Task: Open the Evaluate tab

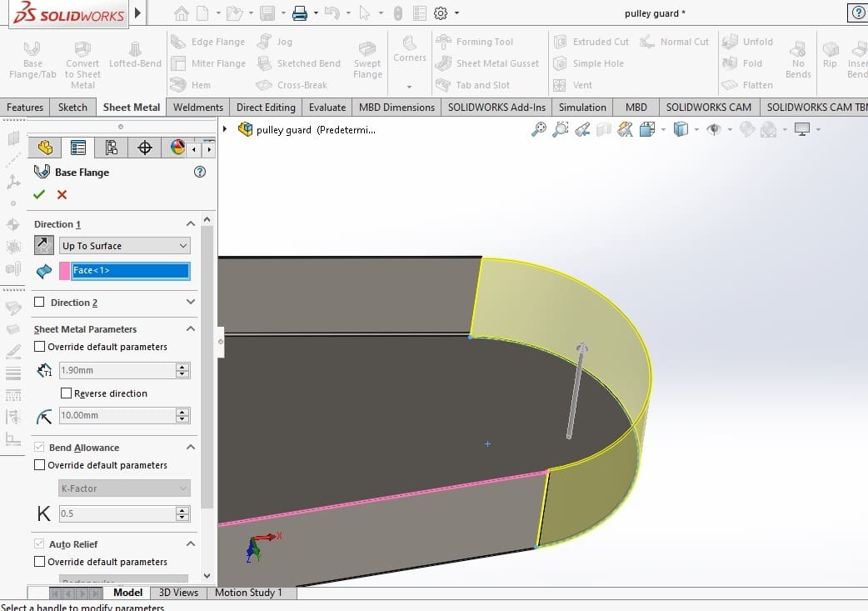Action: click(327, 107)
